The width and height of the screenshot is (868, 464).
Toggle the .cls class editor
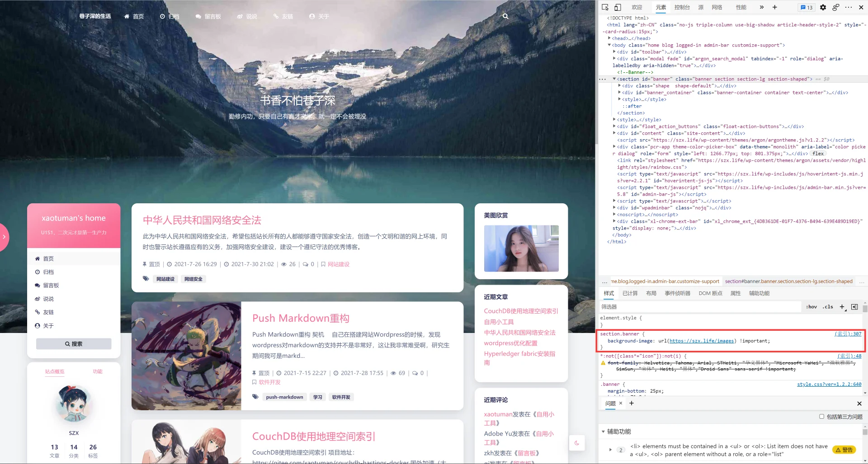(828, 307)
